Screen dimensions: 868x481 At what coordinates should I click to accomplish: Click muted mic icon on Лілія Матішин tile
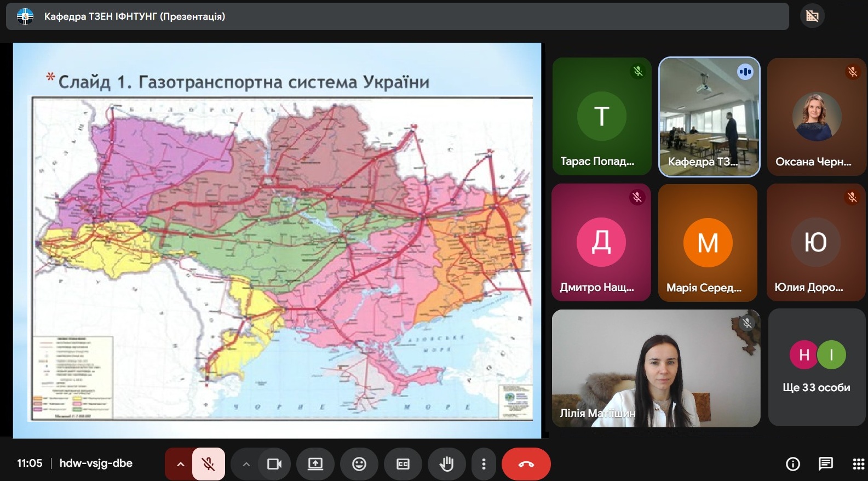(x=747, y=323)
